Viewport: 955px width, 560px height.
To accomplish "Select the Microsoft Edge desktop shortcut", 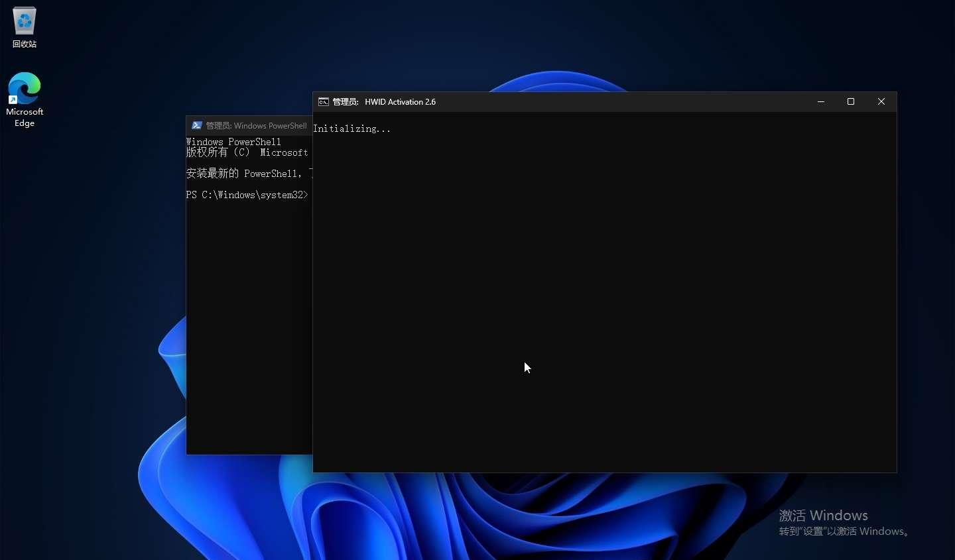I will [25, 99].
